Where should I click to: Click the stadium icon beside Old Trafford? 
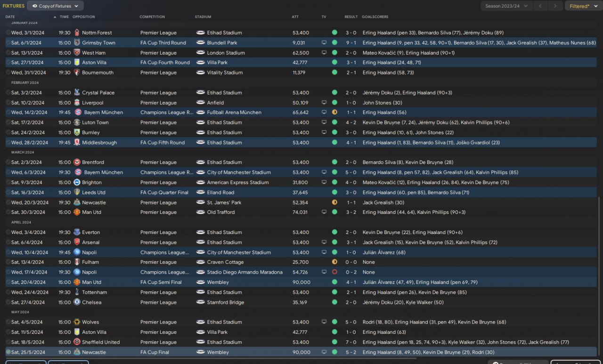click(x=200, y=212)
